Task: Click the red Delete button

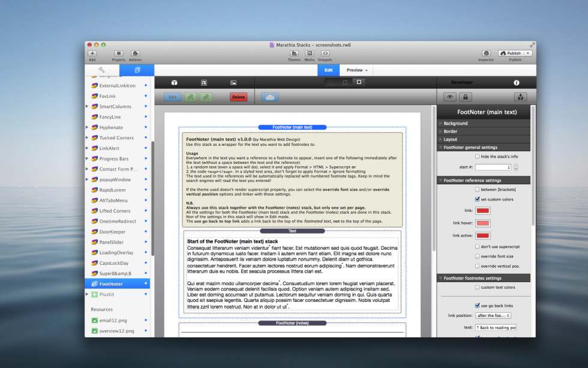Action: (x=239, y=97)
